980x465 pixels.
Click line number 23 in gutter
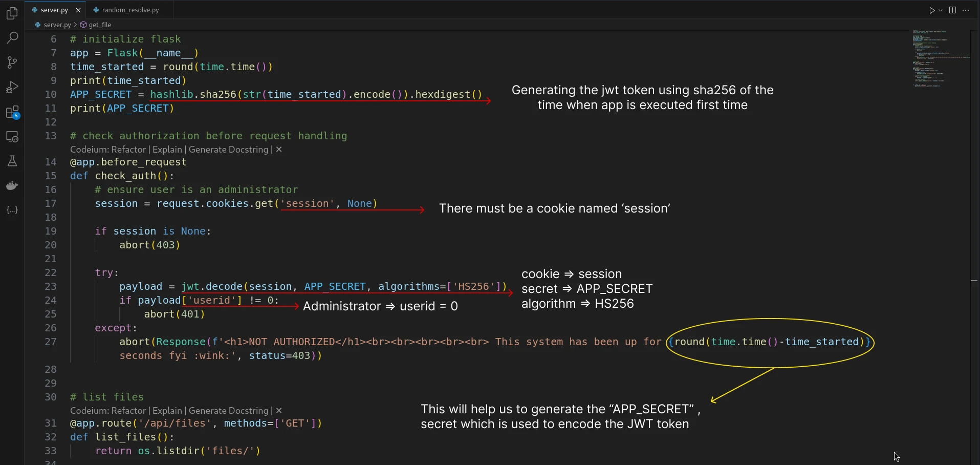[51, 286]
